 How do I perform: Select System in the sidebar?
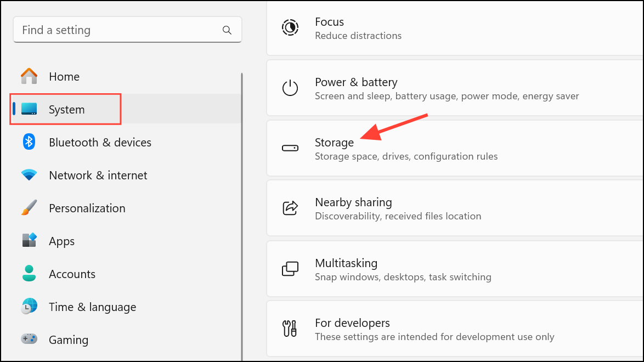(x=66, y=110)
